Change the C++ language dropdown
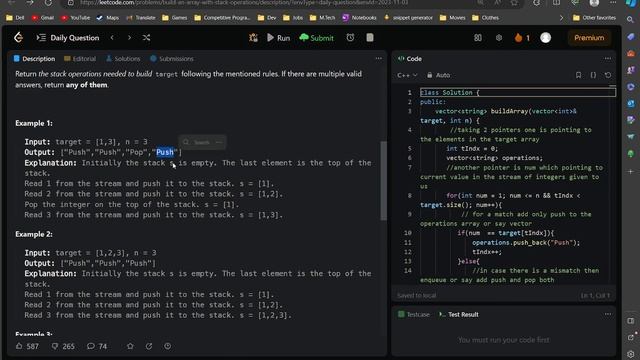The width and height of the screenshot is (640, 360). coord(407,75)
